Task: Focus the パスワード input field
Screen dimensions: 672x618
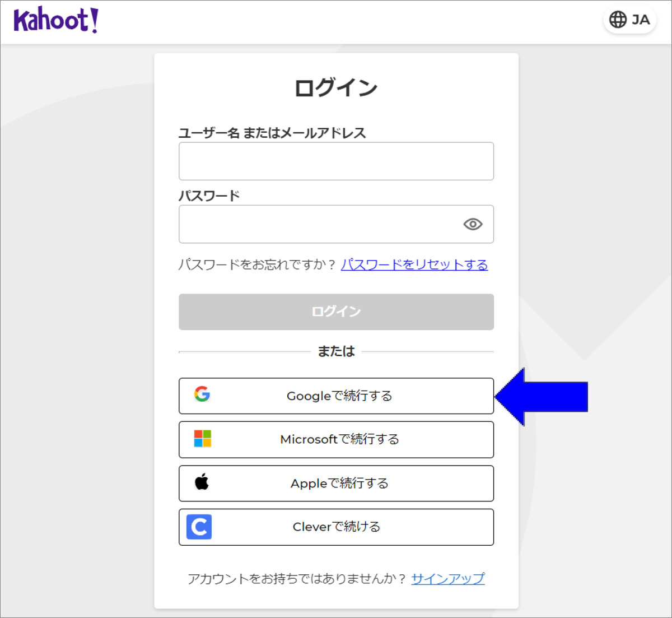Action: 336,224
